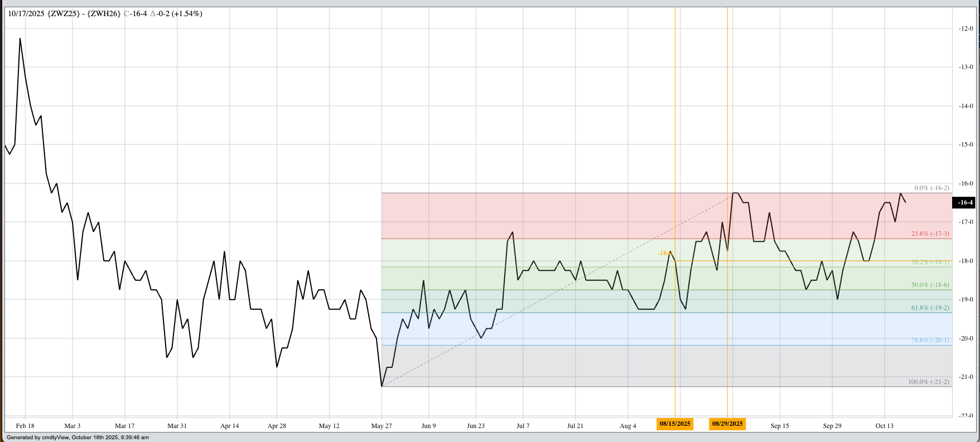980x442 pixels.
Task: Click the Generated by cmdtyView footer text
Action: (x=78, y=438)
